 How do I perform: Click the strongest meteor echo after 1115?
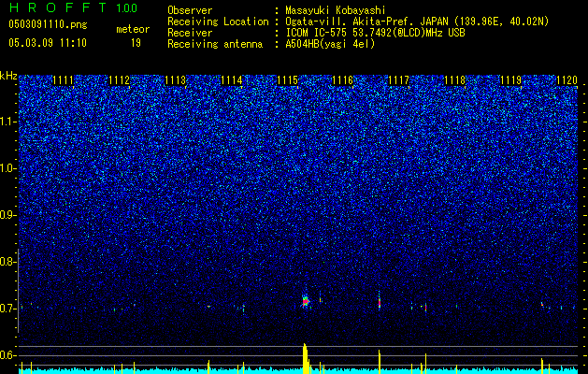306,301
